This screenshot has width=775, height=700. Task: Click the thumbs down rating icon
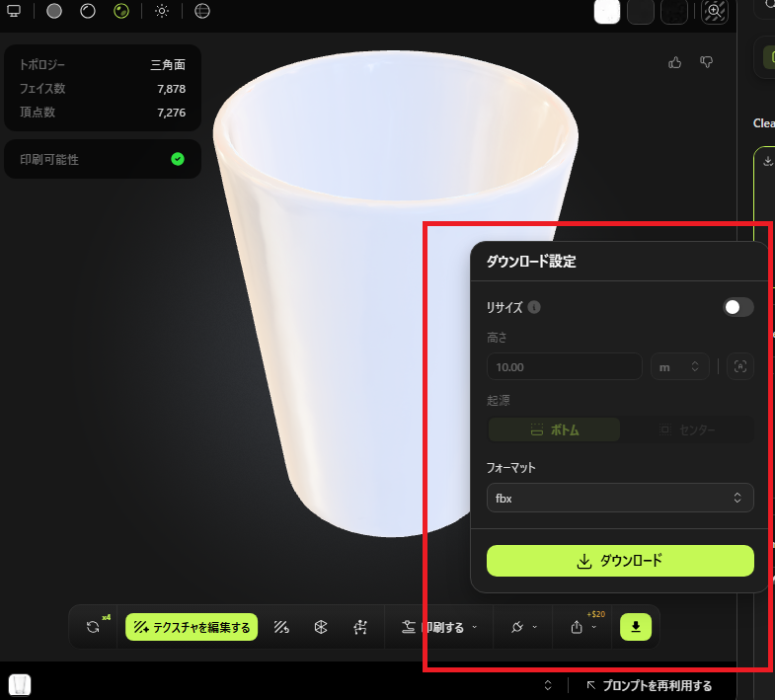[x=707, y=62]
